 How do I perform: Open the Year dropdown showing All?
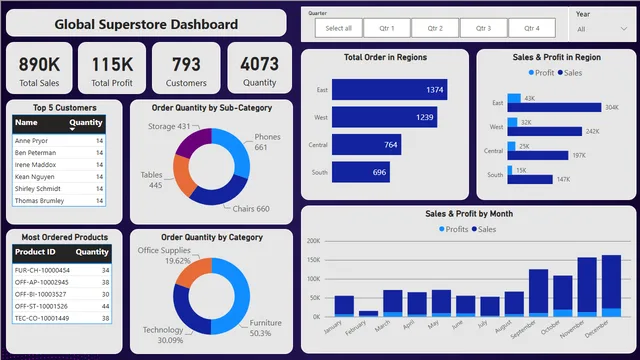(602, 29)
